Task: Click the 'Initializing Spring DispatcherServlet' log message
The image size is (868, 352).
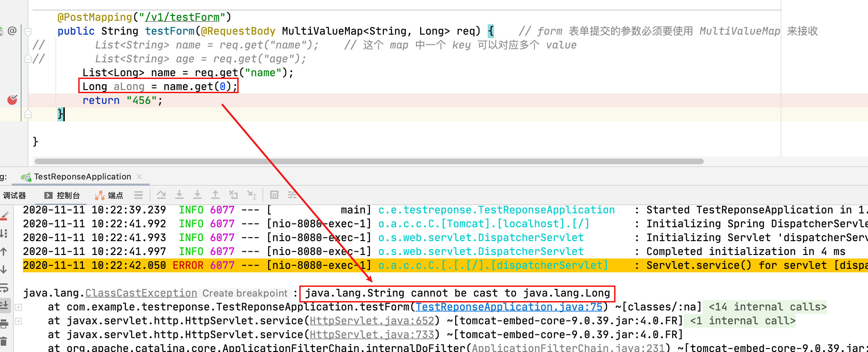Action: click(757, 224)
